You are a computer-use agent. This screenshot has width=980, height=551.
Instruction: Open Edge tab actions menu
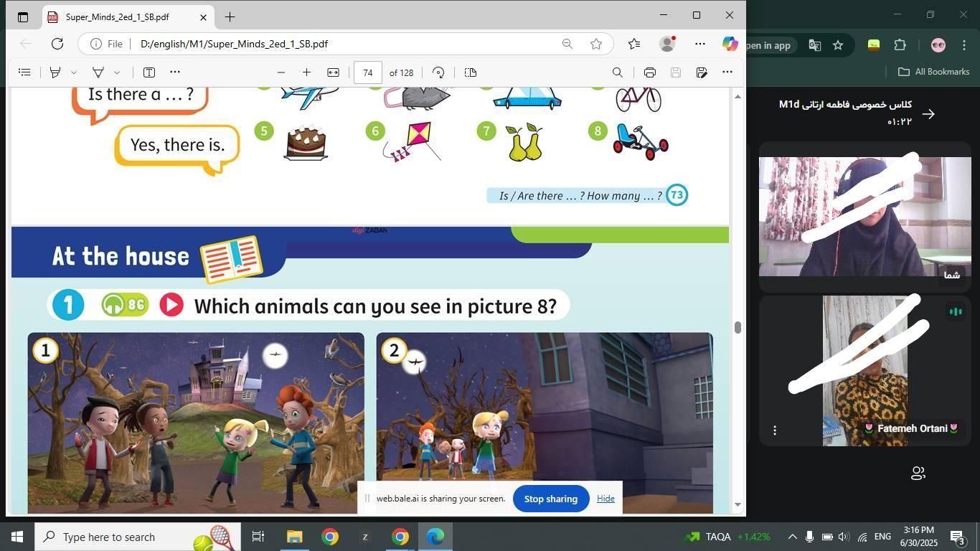click(x=23, y=17)
